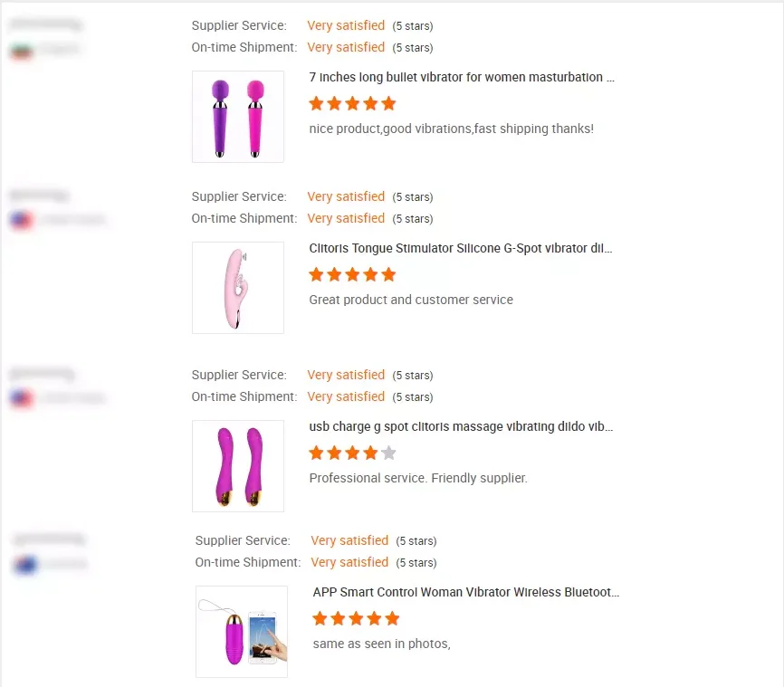Image resolution: width=784 pixels, height=687 pixels.
Task: Click the "nice product, good vibrations" review text
Action: (451, 129)
